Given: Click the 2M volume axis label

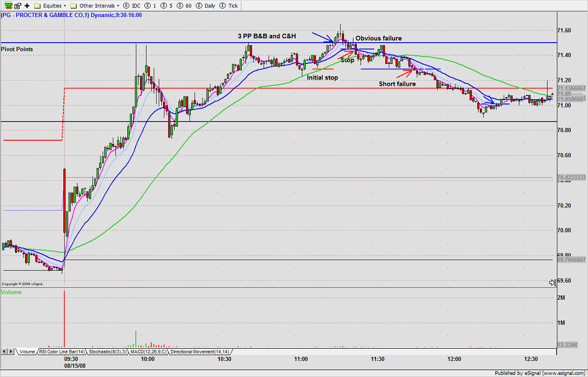Looking at the screenshot, I should click(x=561, y=298).
